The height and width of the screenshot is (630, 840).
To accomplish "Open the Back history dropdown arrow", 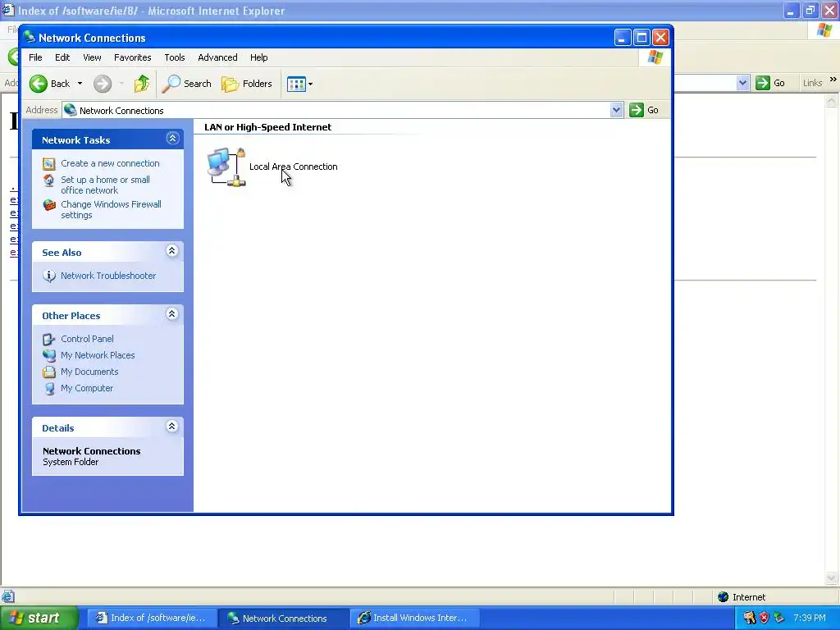I will (x=80, y=84).
